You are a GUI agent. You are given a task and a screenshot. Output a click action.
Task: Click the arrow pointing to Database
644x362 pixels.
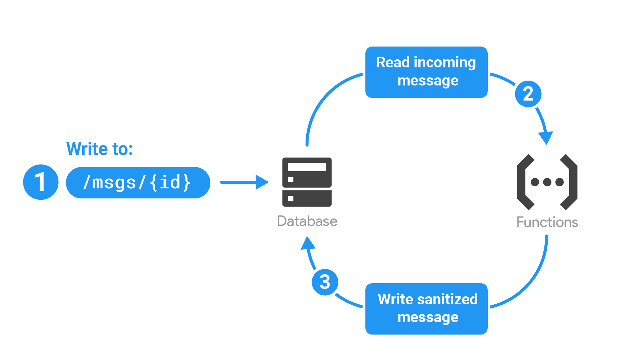pos(234,177)
